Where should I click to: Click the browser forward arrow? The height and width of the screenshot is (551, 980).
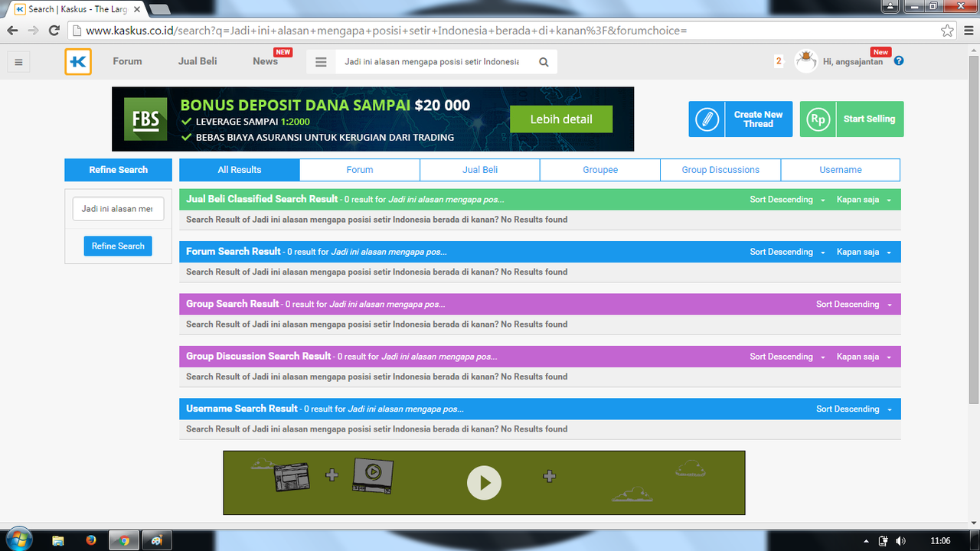tap(33, 31)
